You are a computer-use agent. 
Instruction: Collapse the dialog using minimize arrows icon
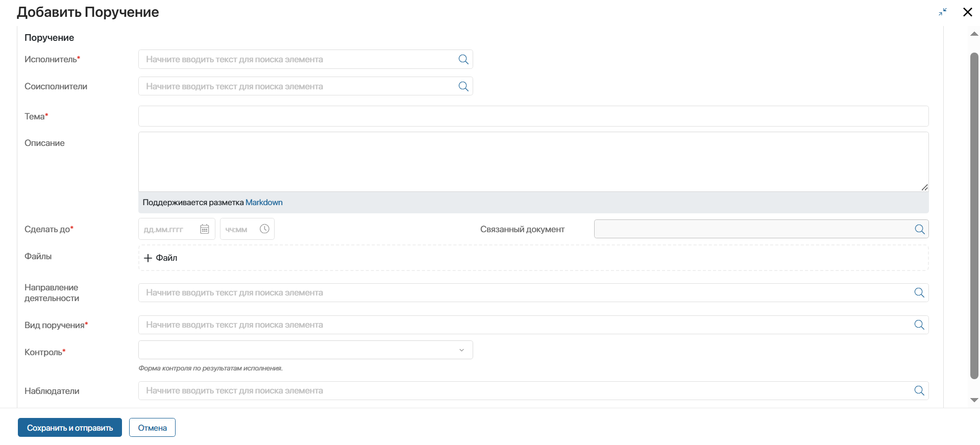click(x=943, y=12)
